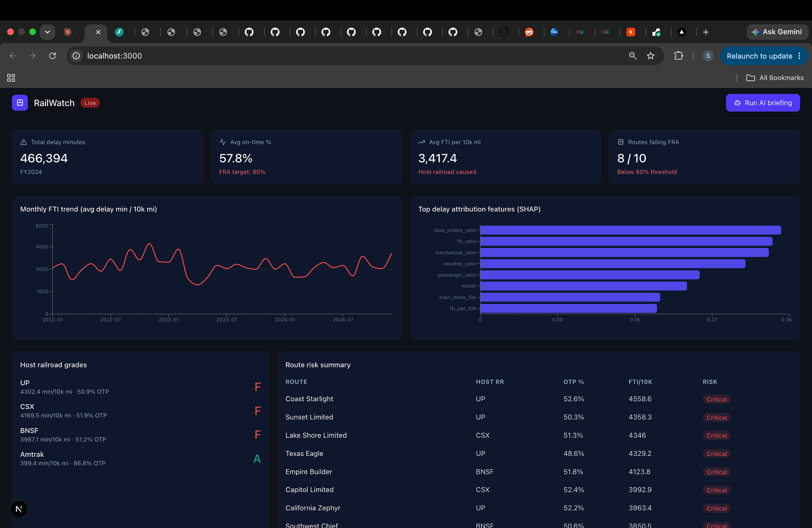Click the pulse icon on Avg on-time %
Screen dimensions: 812x528
tap(223, 142)
